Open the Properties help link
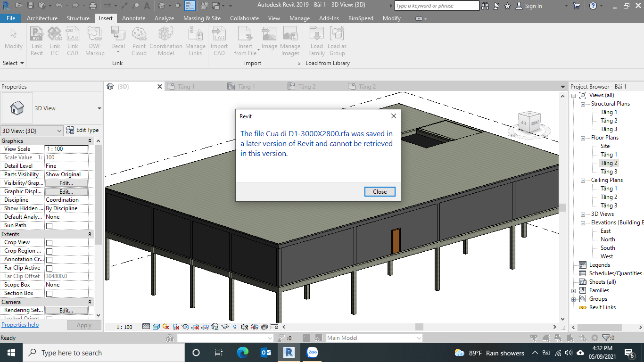This screenshot has width=644, height=362. [20, 325]
